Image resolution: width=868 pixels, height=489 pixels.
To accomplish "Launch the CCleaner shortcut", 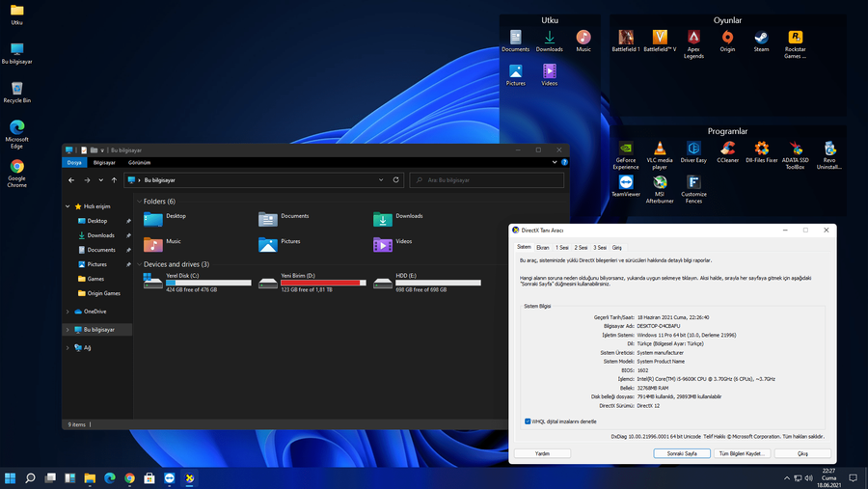I will point(727,149).
